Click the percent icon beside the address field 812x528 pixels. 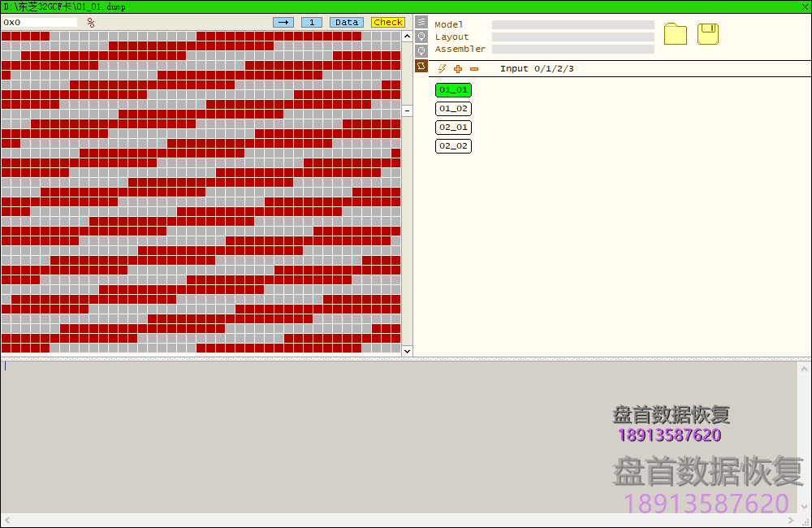point(91,23)
